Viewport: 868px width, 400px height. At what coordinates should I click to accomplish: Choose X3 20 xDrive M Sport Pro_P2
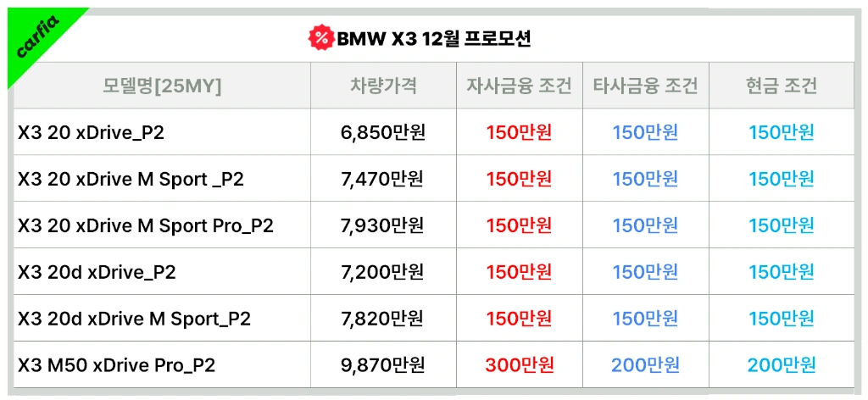[x=146, y=225]
